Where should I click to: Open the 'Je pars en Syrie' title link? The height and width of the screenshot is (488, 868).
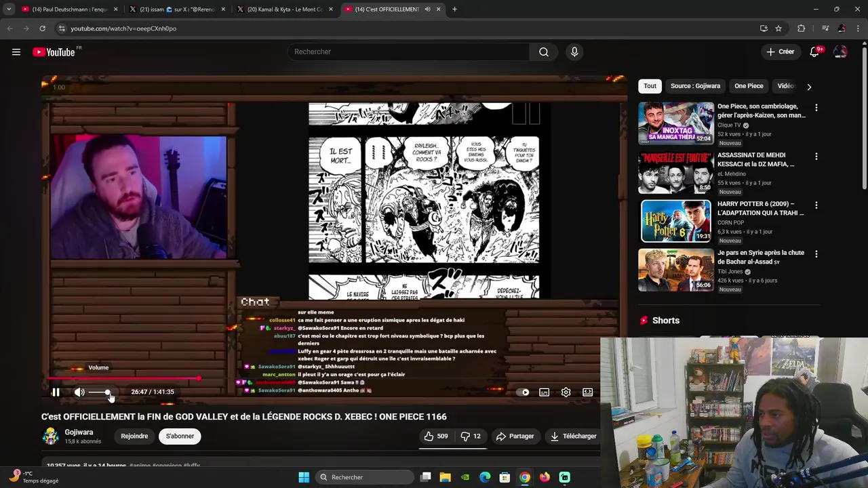[x=760, y=257]
